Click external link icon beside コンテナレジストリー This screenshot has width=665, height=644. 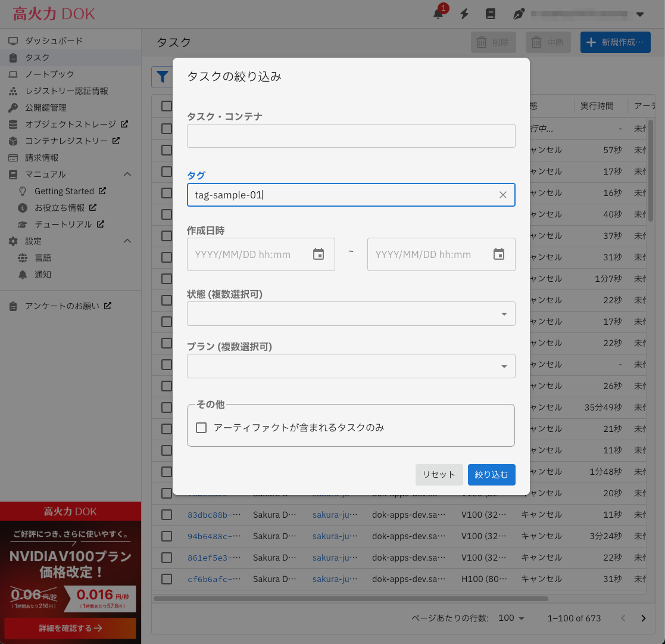115,141
